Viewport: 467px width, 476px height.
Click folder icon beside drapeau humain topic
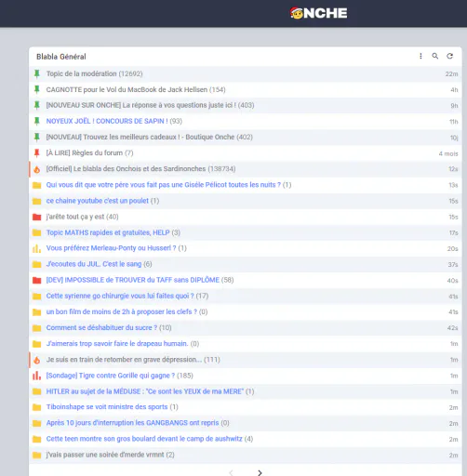37,344
